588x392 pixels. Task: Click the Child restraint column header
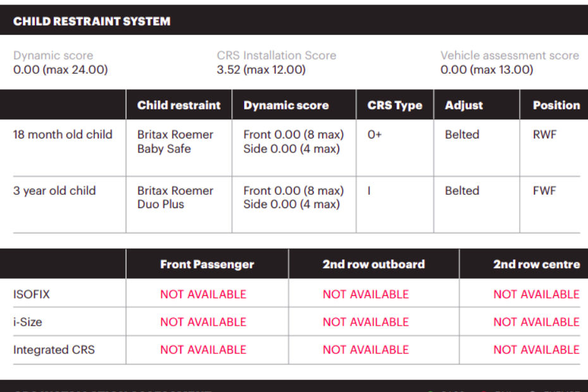179,105
